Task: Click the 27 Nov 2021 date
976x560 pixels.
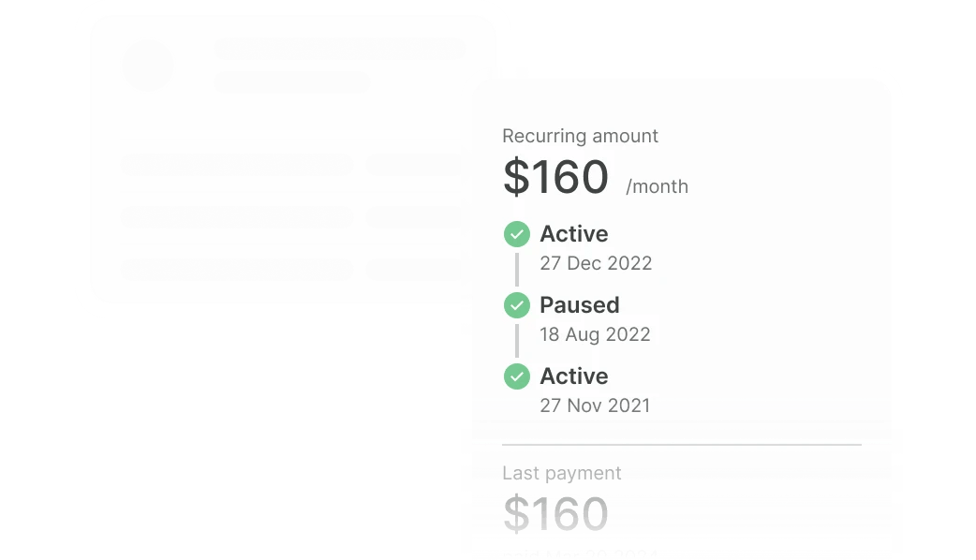Action: pyautogui.click(x=595, y=405)
